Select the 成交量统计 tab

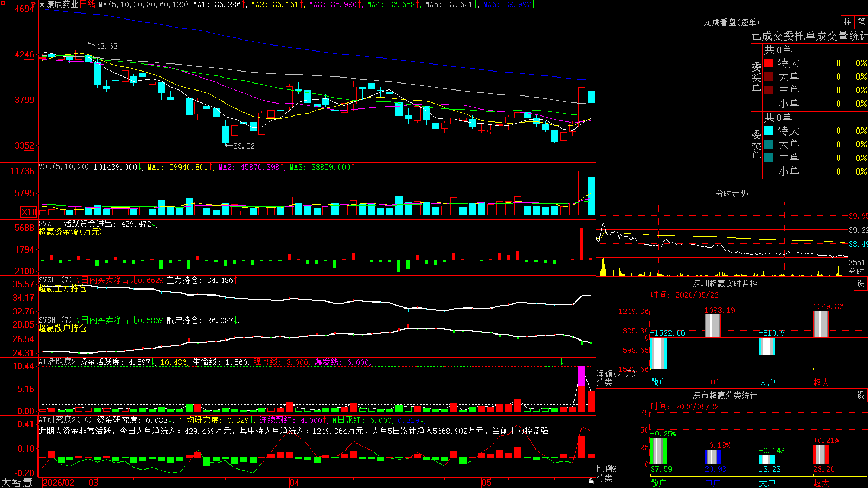(x=843, y=36)
